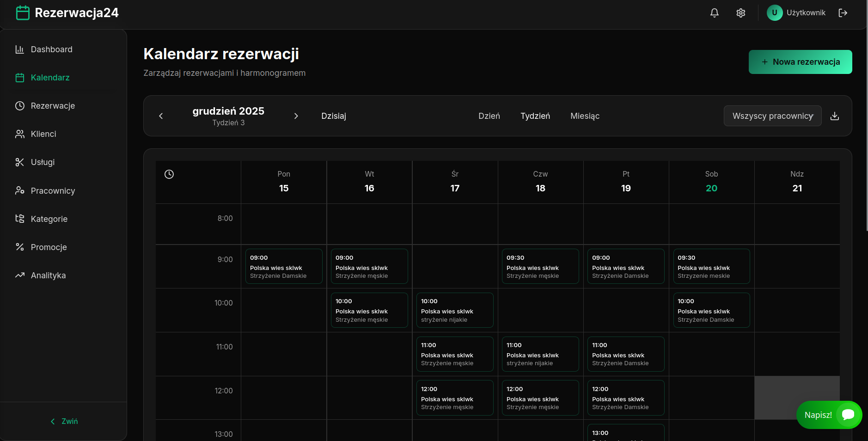Open Promocje via the percent icon

[20, 247]
